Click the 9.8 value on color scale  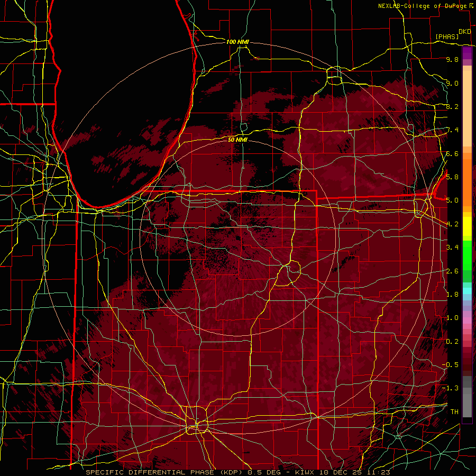tap(452, 60)
